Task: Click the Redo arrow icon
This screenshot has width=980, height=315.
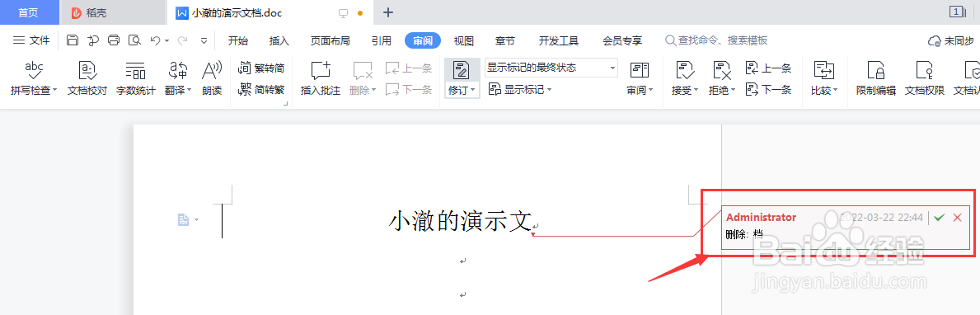Action: (x=182, y=40)
